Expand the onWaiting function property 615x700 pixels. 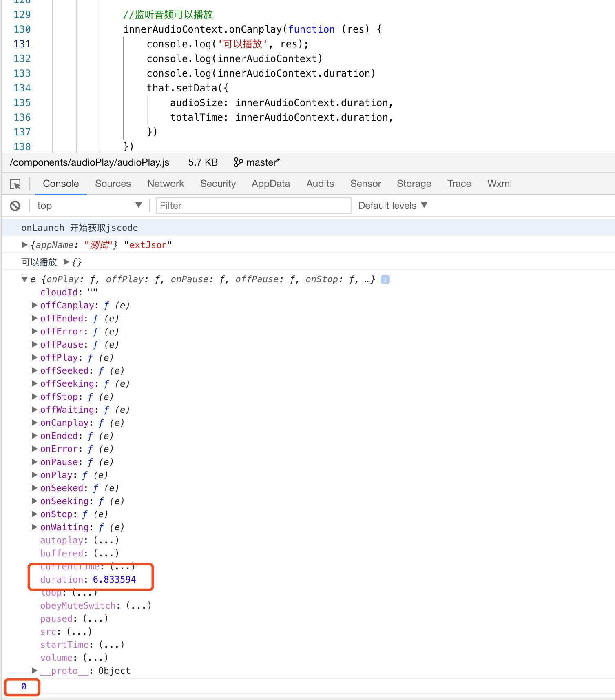pos(35,527)
